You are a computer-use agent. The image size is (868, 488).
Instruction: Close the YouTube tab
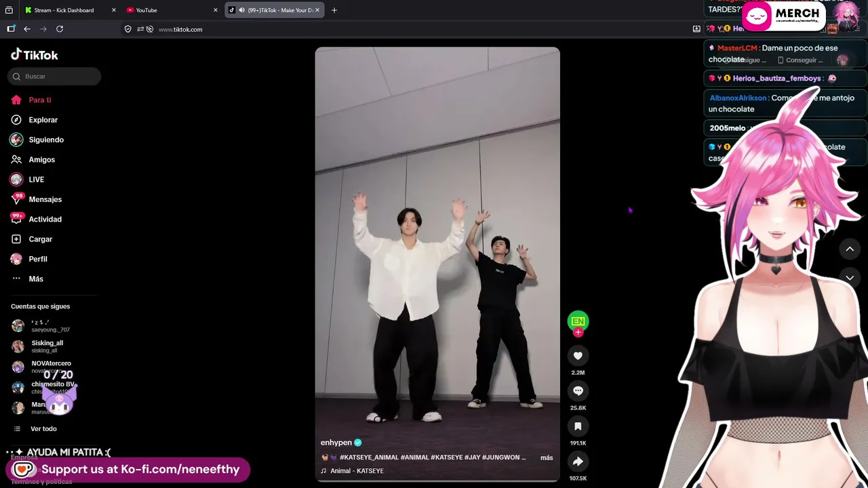pyautogui.click(x=216, y=10)
